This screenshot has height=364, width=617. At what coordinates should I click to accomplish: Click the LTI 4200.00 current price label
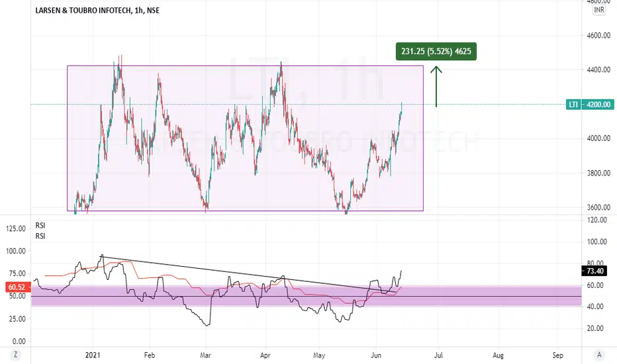click(x=590, y=105)
